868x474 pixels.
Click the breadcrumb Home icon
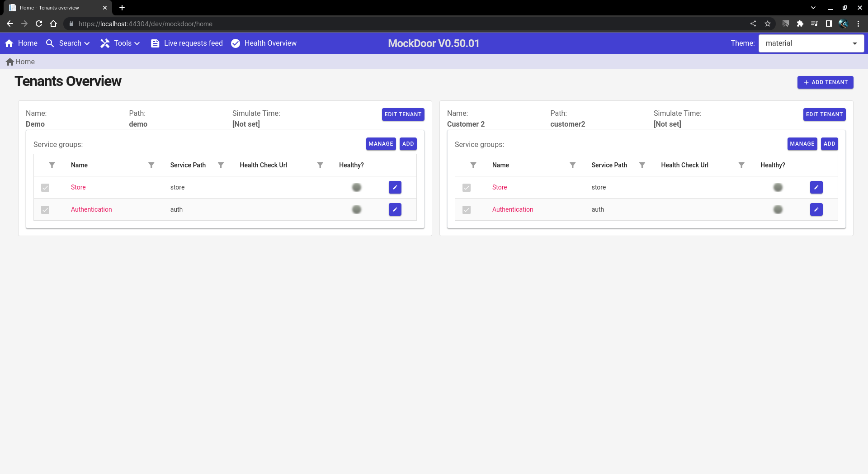coord(10,62)
